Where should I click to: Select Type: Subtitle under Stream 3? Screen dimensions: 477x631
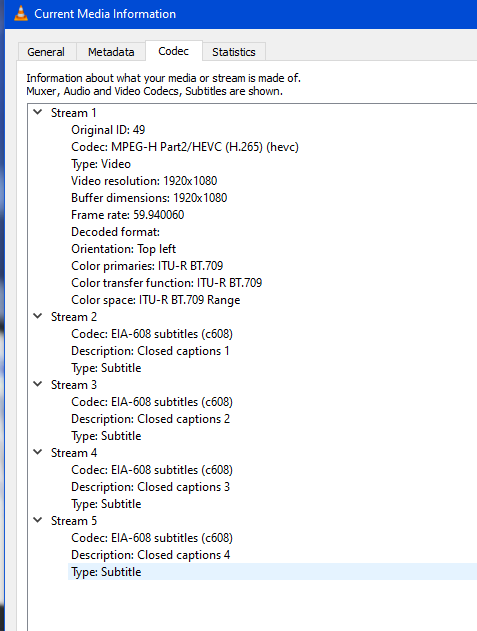point(106,436)
